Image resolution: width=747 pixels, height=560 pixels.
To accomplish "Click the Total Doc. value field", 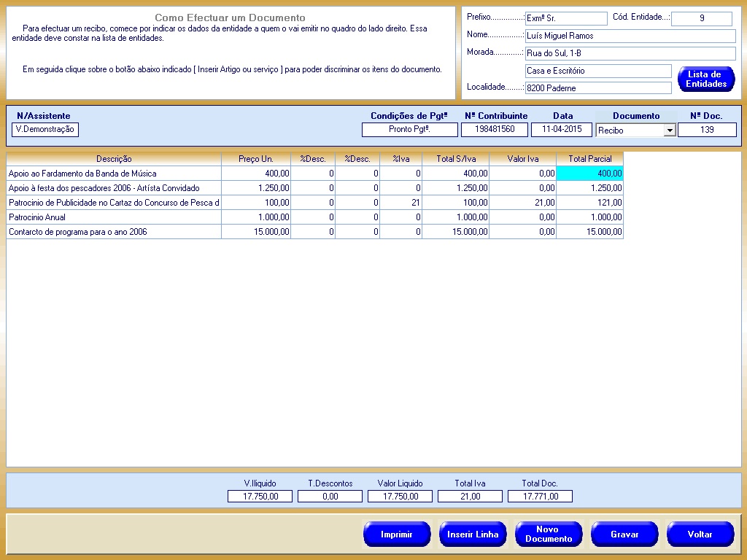I will [540, 497].
